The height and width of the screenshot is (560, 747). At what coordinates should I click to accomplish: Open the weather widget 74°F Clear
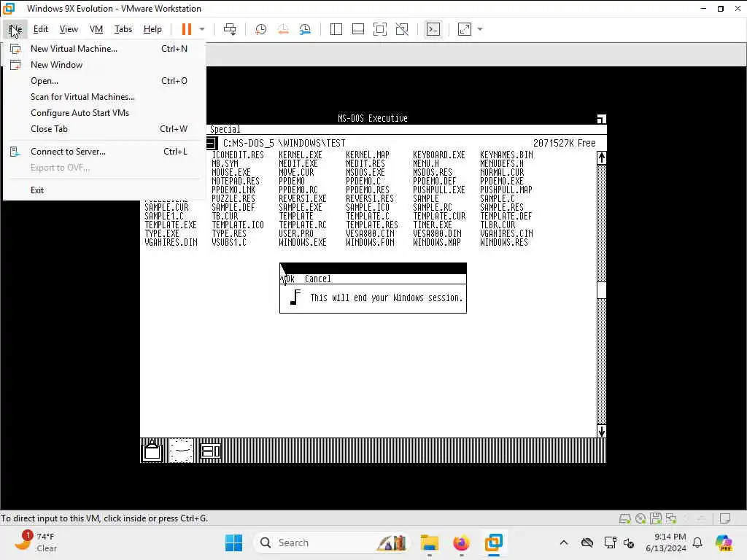click(x=36, y=542)
